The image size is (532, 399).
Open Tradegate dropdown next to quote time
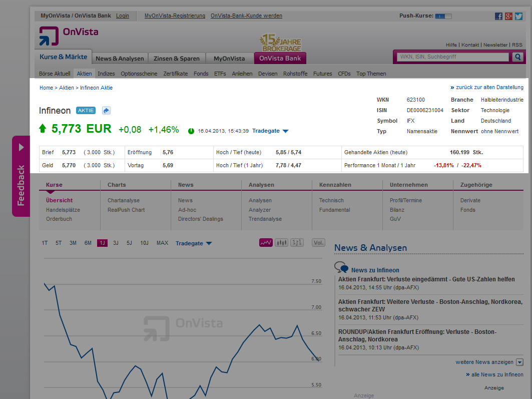click(x=270, y=131)
